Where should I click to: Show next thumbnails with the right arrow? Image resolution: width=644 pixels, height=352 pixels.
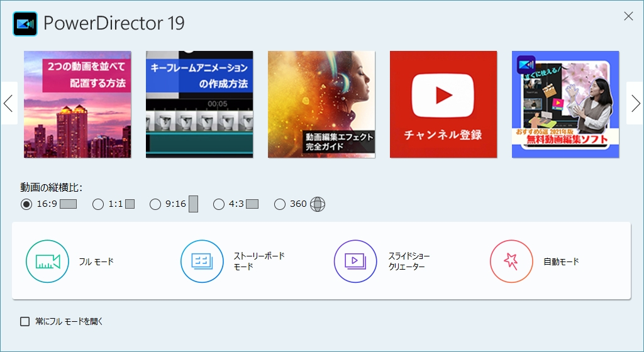click(635, 104)
